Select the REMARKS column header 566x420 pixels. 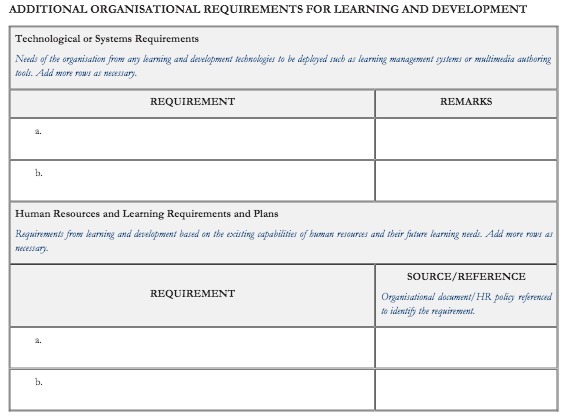click(x=466, y=102)
